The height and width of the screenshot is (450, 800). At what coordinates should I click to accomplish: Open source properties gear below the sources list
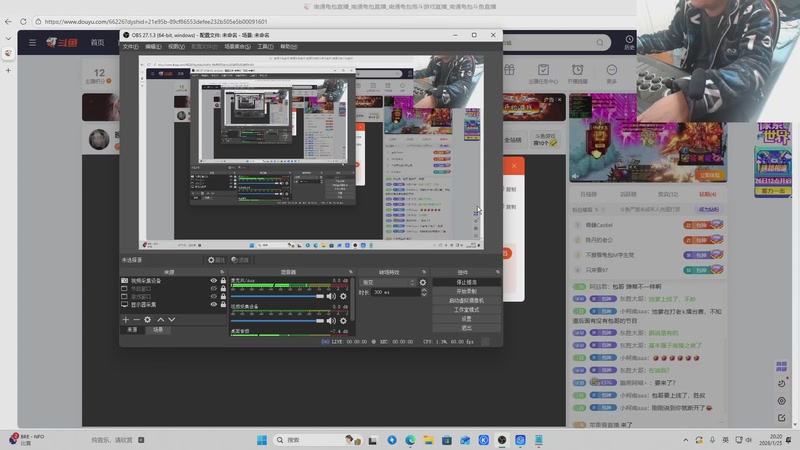pos(147,319)
